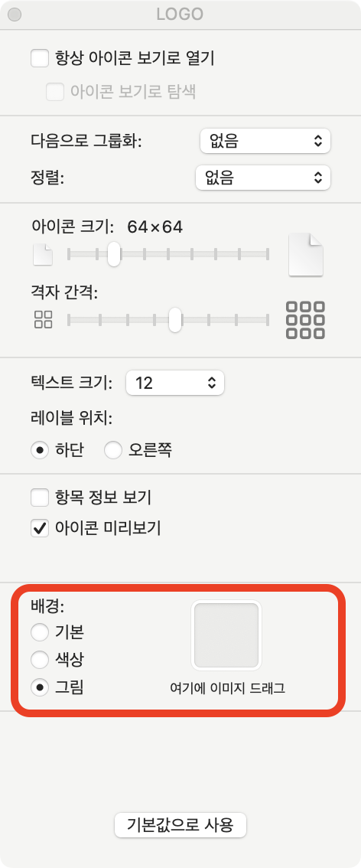The height and width of the screenshot is (868, 361).
Task: Open the 정렬 sort dropdown menu
Action: [263, 177]
